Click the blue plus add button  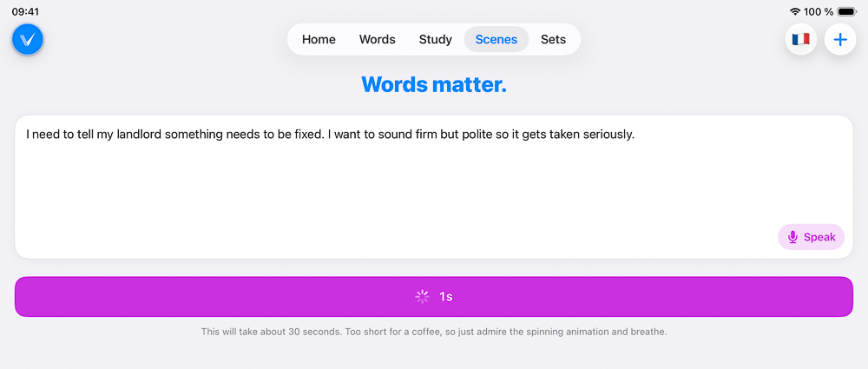point(840,39)
